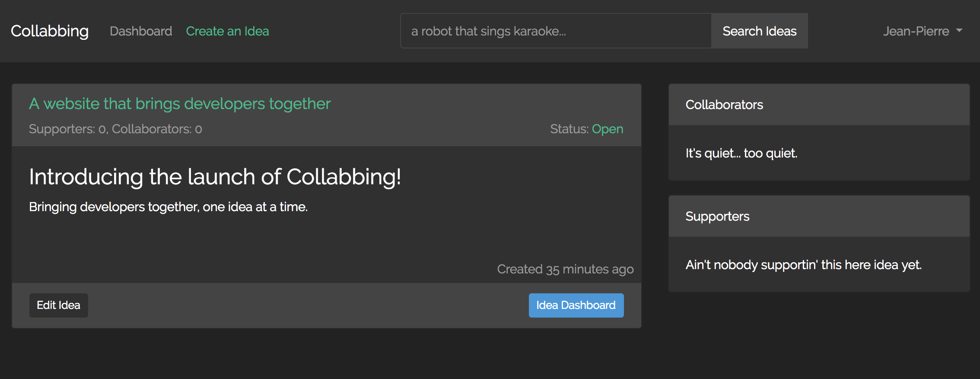
Task: Open the Dashboard nav link
Action: tap(141, 31)
